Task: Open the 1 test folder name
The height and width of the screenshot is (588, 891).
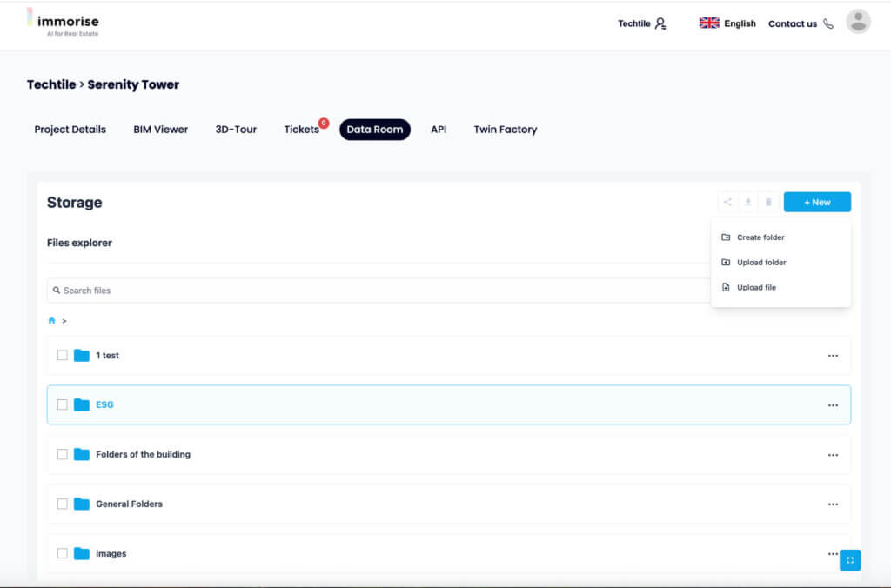Action: tap(107, 356)
